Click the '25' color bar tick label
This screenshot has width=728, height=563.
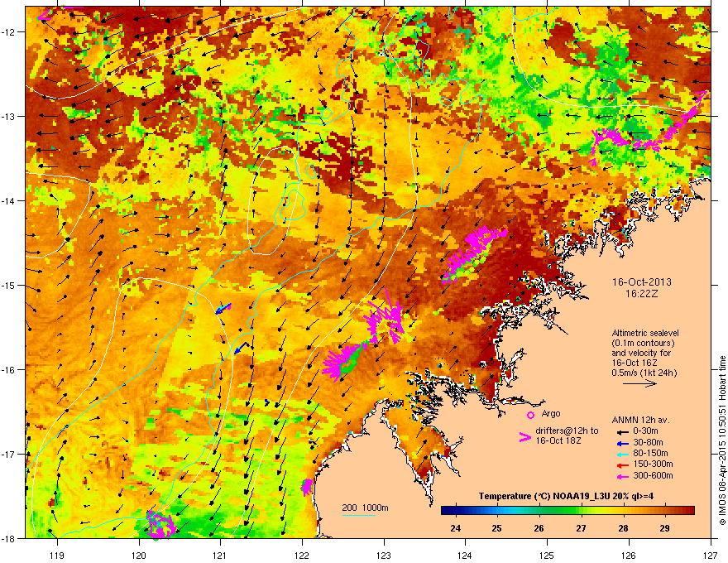(497, 528)
